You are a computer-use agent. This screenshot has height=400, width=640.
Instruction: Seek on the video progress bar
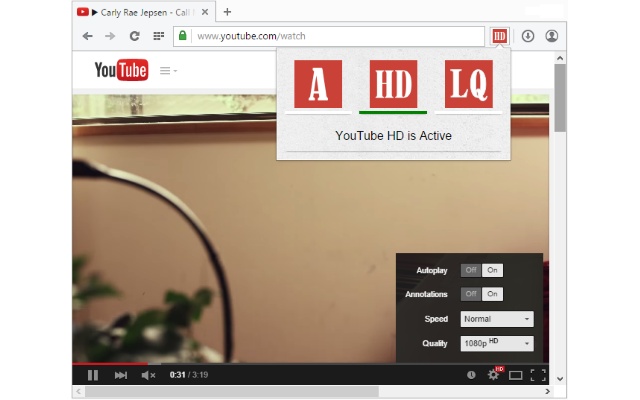(311, 363)
